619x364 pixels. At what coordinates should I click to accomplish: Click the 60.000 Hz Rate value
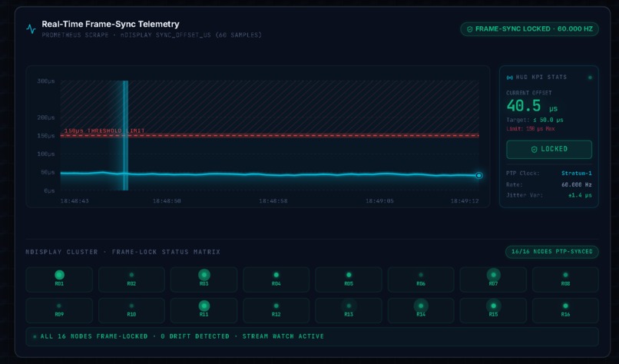pos(576,184)
